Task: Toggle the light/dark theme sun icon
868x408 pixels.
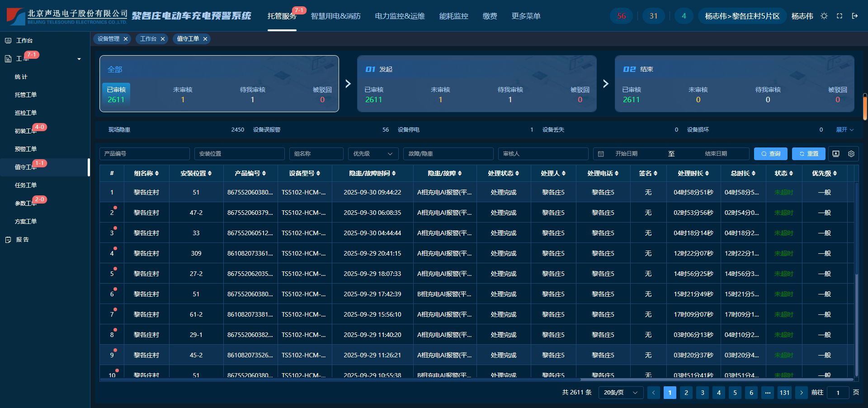Action: (x=824, y=16)
